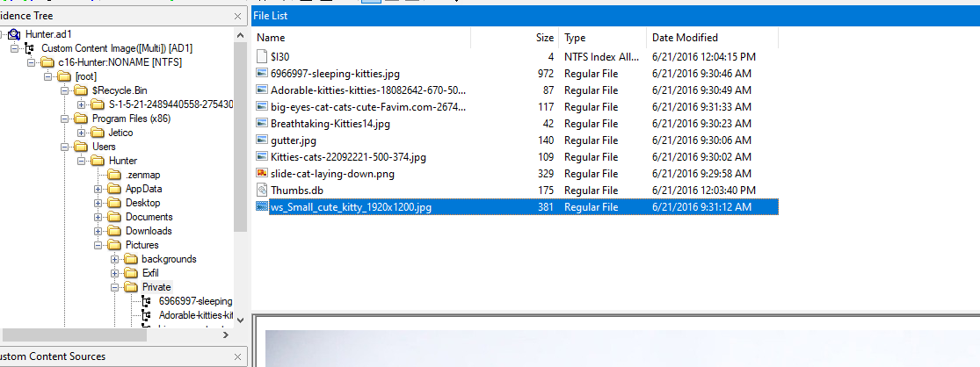Click the $I30 file icon in File List
Screen dimensions: 980x367
[x=262, y=57]
